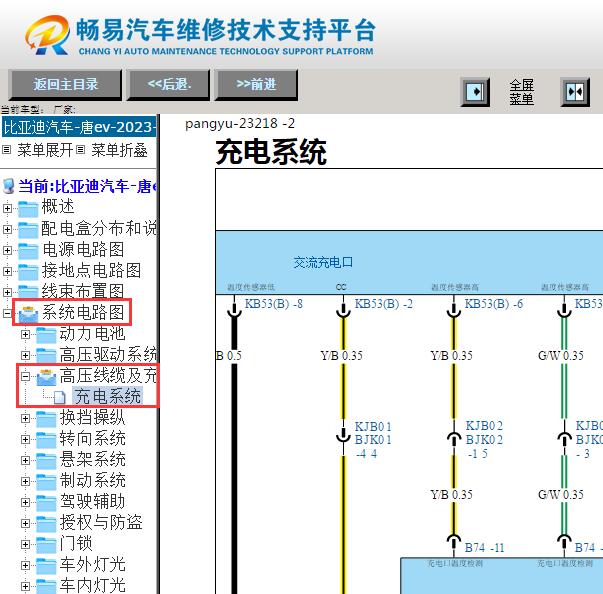
Task: Click the 驾驶辅助 folder icon
Action: click(46, 503)
